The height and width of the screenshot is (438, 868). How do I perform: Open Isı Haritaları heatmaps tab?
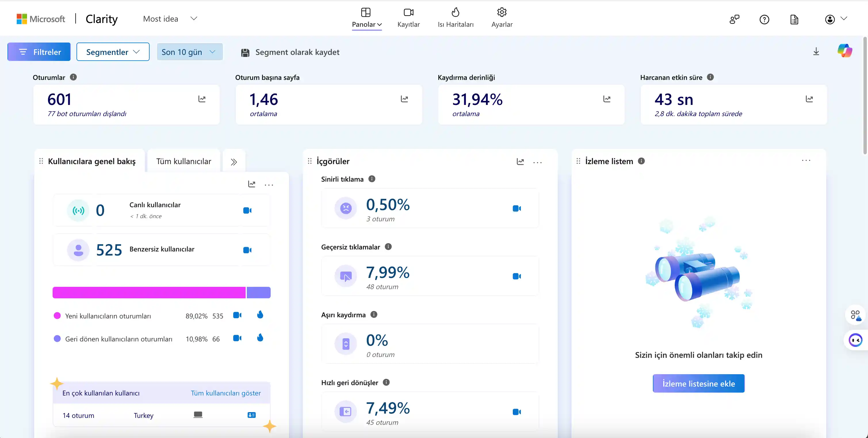(x=456, y=18)
